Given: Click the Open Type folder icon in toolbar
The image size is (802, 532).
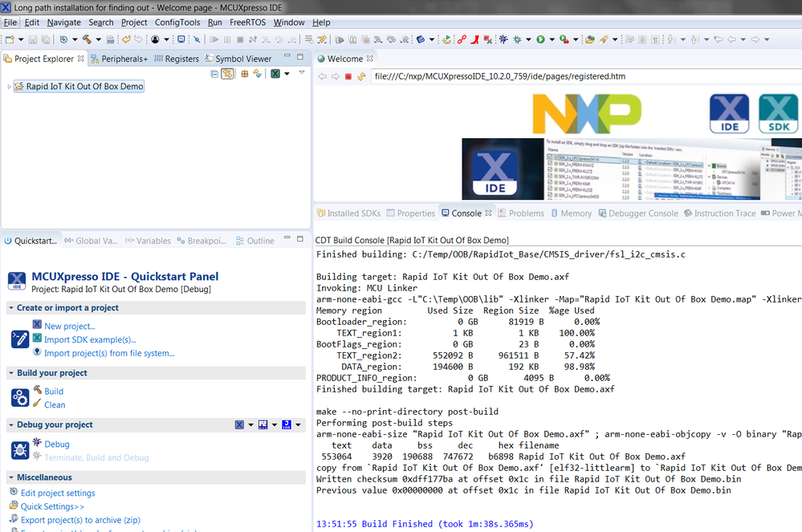Looking at the screenshot, I should click(x=590, y=39).
